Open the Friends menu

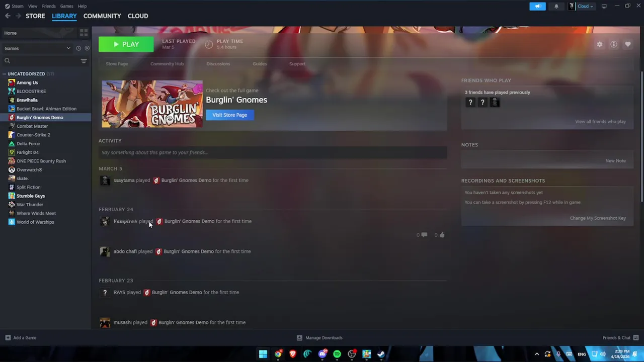point(49,6)
